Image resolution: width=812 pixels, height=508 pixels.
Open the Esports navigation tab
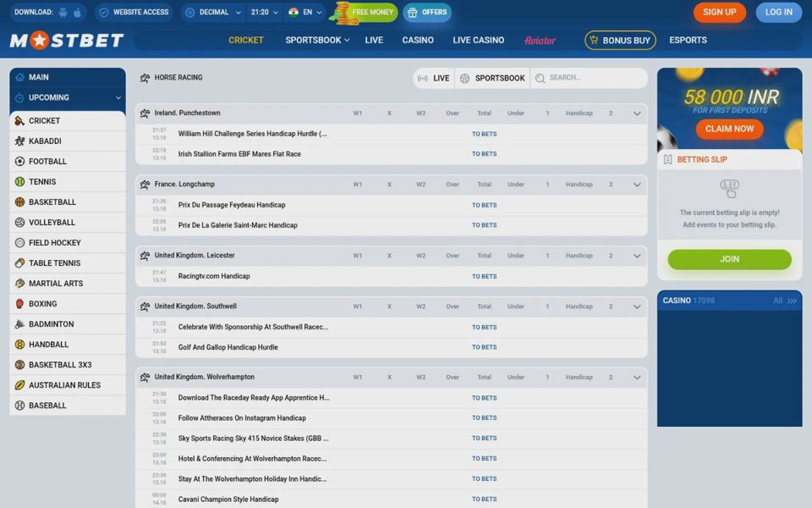pos(688,40)
